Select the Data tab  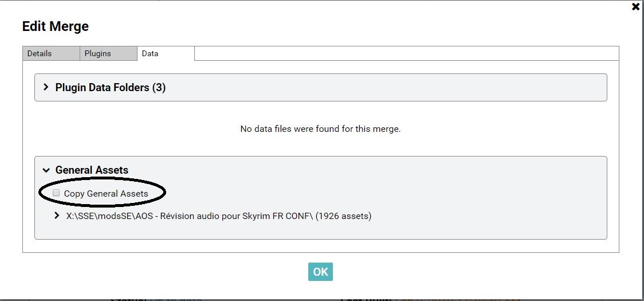166,53
